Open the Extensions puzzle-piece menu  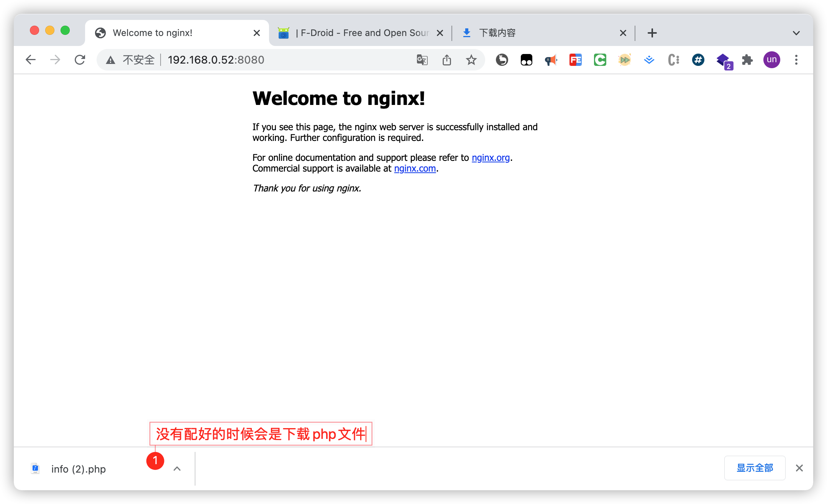(747, 60)
